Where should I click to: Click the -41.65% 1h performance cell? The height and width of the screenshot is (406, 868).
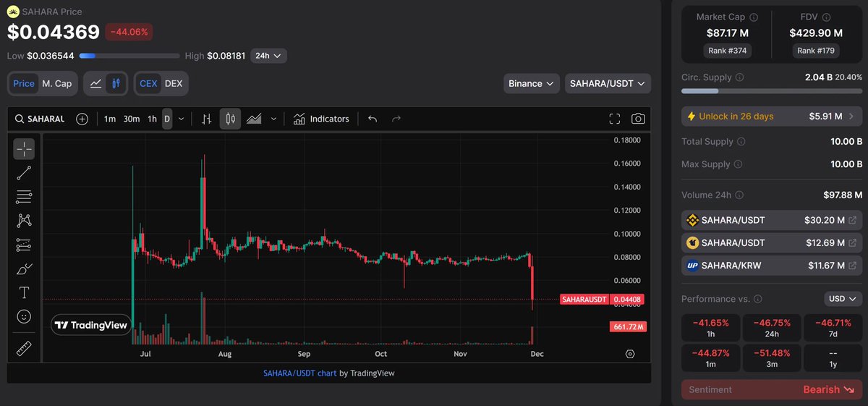[x=711, y=328]
